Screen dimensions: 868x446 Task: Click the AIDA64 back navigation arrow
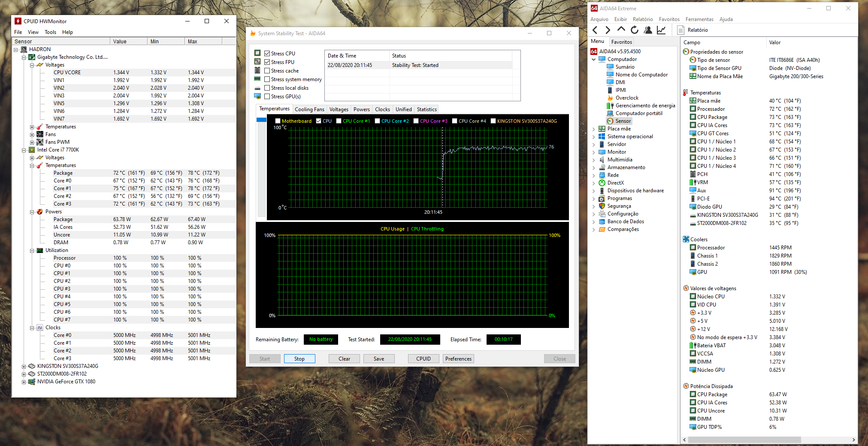[595, 30]
